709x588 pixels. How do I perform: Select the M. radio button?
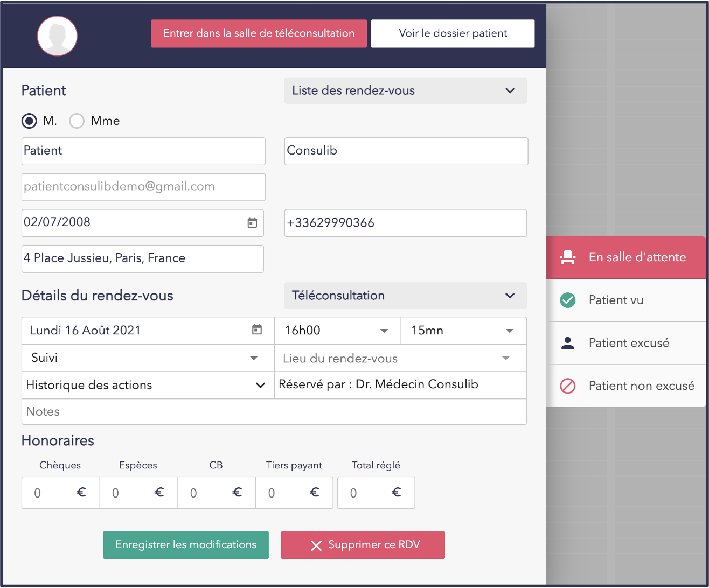pyautogui.click(x=29, y=121)
